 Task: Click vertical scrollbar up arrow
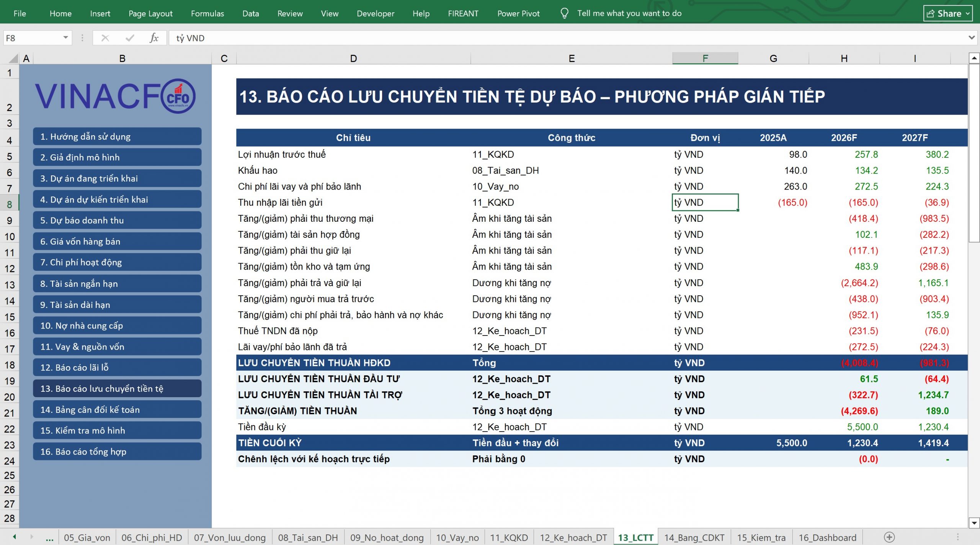tap(974, 58)
